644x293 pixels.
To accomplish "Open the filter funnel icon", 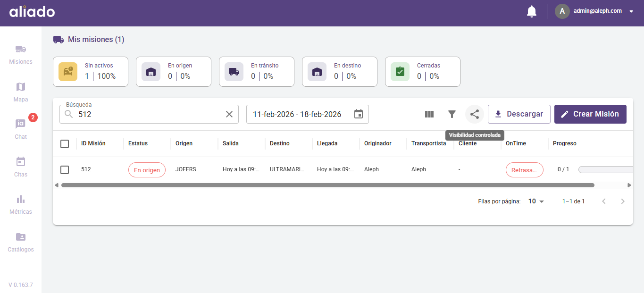I will 452,114.
